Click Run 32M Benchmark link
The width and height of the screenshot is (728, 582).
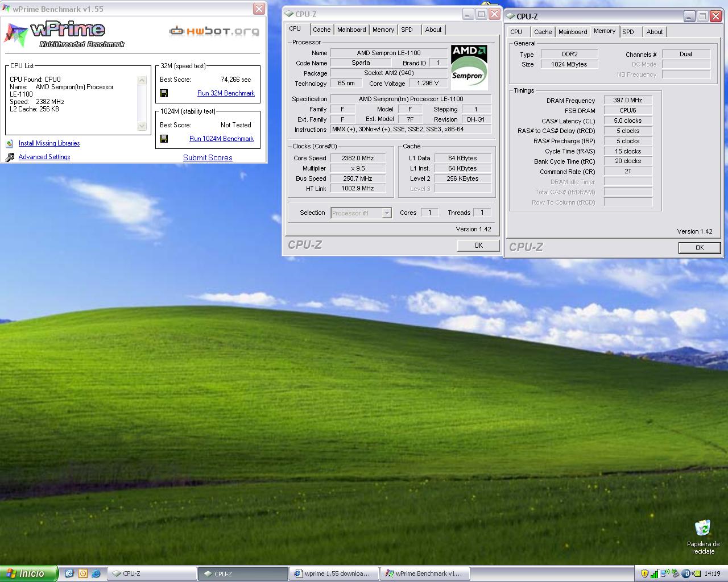click(x=226, y=93)
